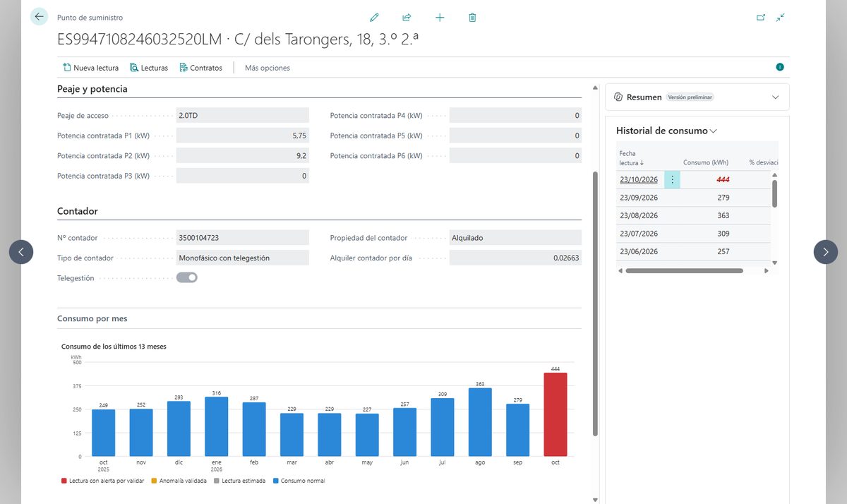
Task: Click Nueva lectura action
Action: 90,68
